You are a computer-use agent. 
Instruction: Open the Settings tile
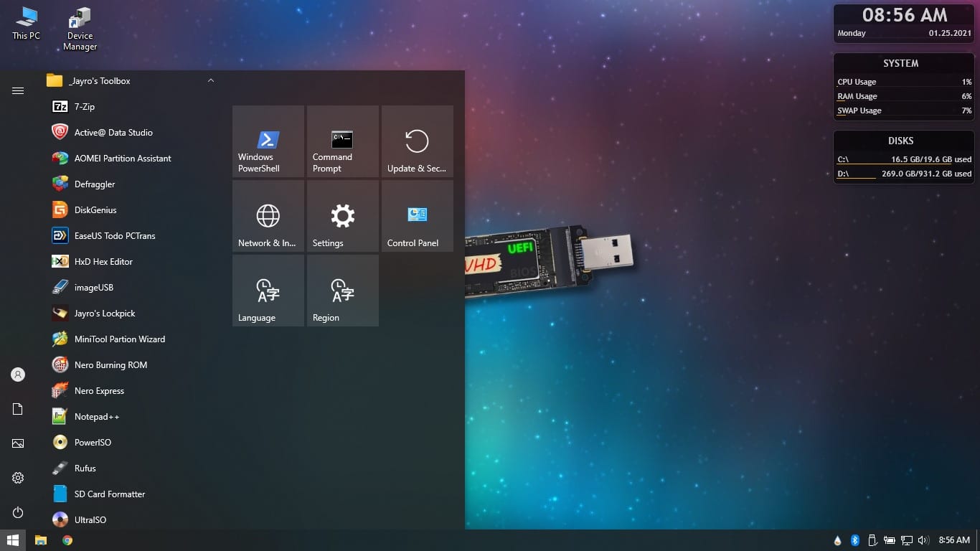[x=343, y=216]
